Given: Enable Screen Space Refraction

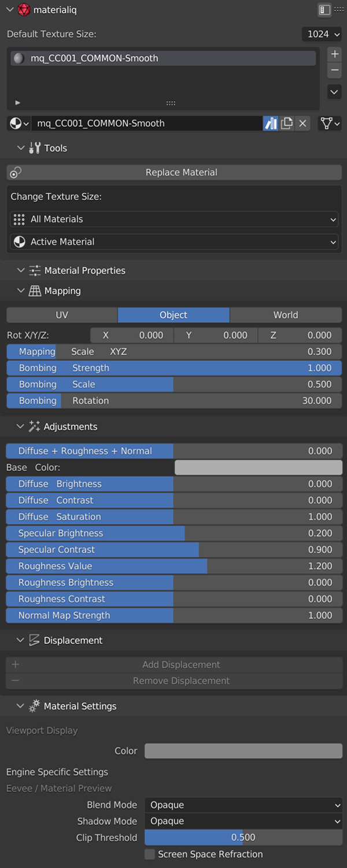Looking at the screenshot, I should pos(149,854).
